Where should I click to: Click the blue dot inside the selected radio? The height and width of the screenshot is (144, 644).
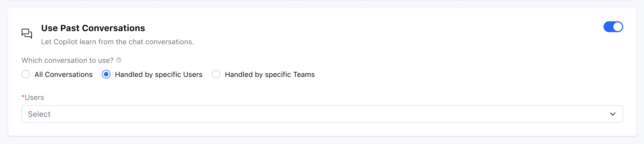click(x=106, y=74)
